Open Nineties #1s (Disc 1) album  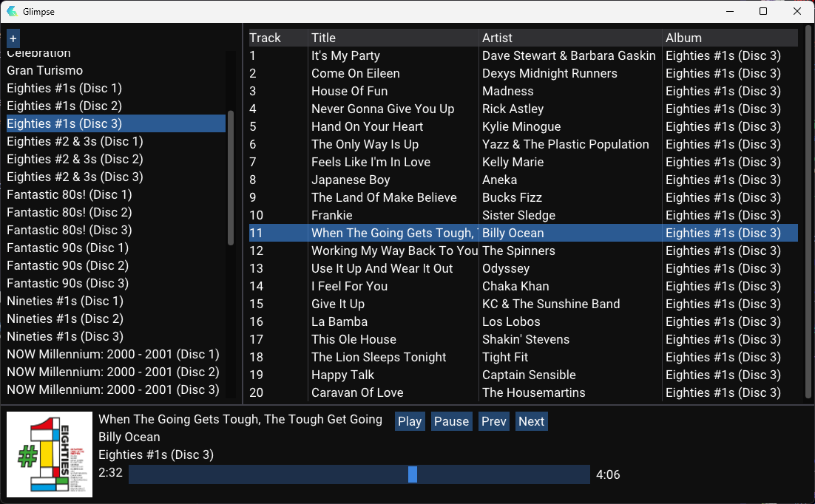point(65,301)
